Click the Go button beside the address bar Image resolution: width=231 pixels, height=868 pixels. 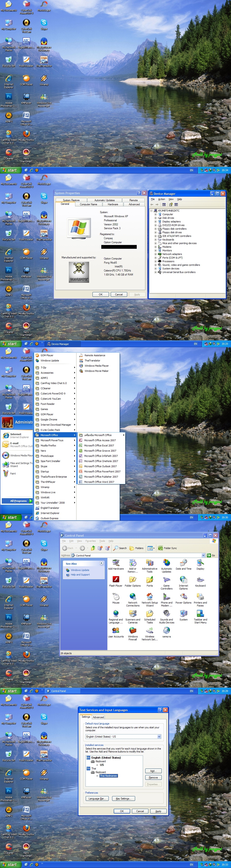tap(211, 555)
